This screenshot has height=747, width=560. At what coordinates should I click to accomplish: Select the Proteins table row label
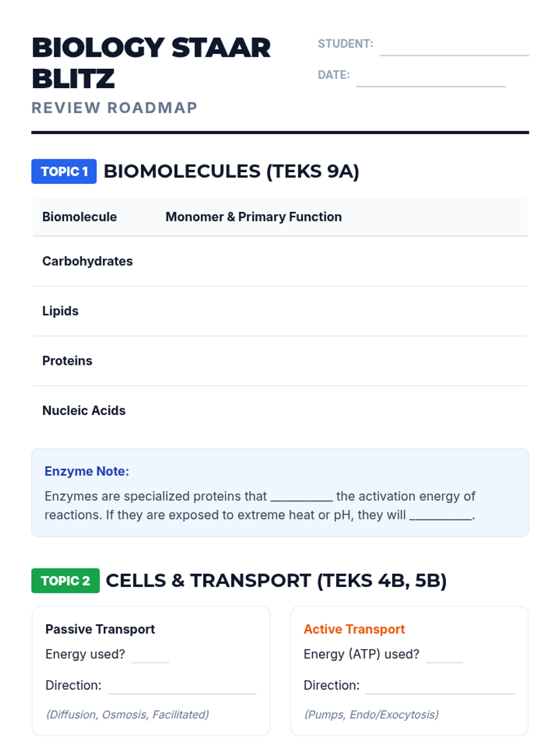pos(67,361)
